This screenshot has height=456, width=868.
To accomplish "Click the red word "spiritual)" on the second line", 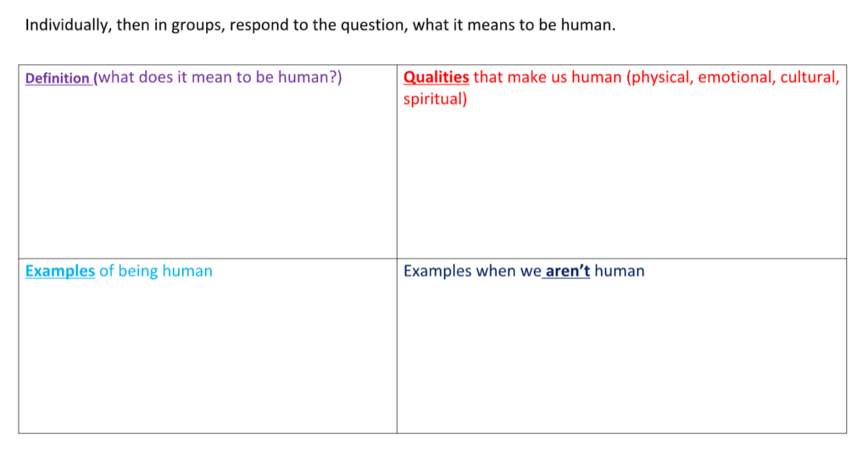I will (435, 100).
